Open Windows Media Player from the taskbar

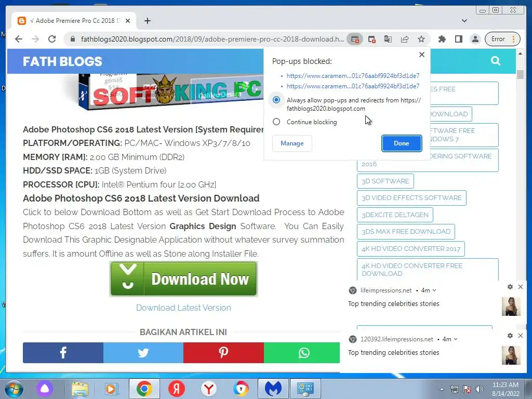point(111,389)
